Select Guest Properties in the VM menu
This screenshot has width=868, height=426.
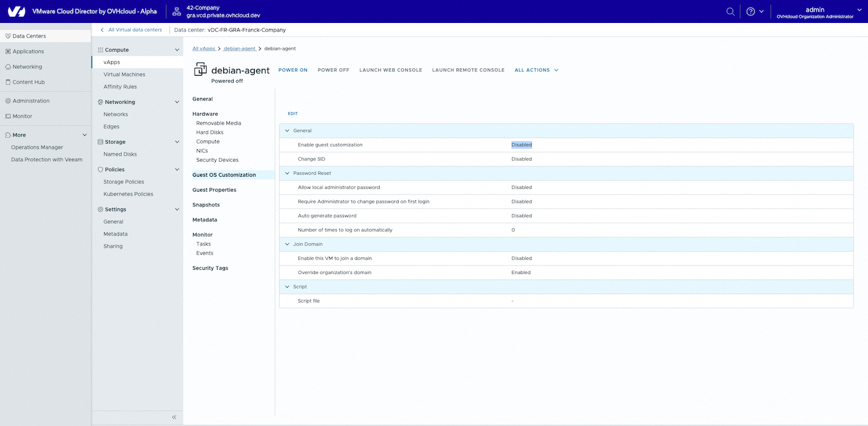tap(214, 190)
